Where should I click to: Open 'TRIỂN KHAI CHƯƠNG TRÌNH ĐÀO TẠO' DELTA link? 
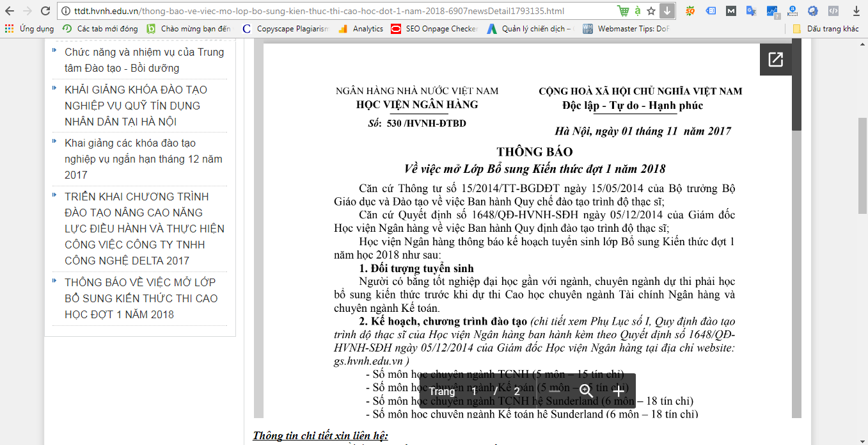(x=145, y=229)
